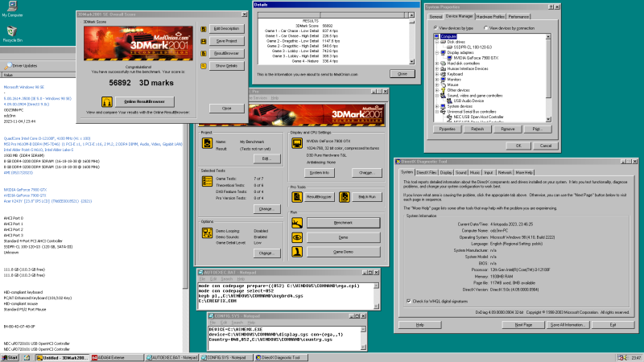
Task: Select the SSDPR-CL100-120-G3 disk drive entry
Action: (473, 47)
